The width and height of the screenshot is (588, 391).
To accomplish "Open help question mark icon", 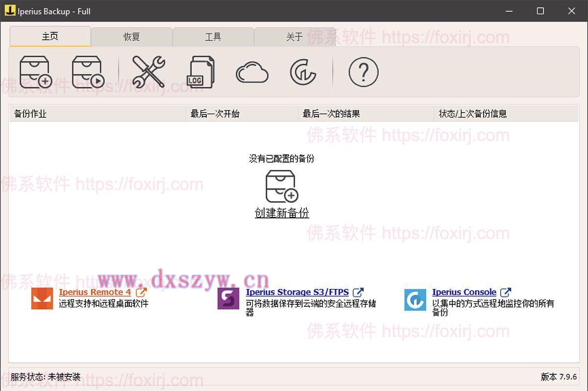I will tap(364, 72).
